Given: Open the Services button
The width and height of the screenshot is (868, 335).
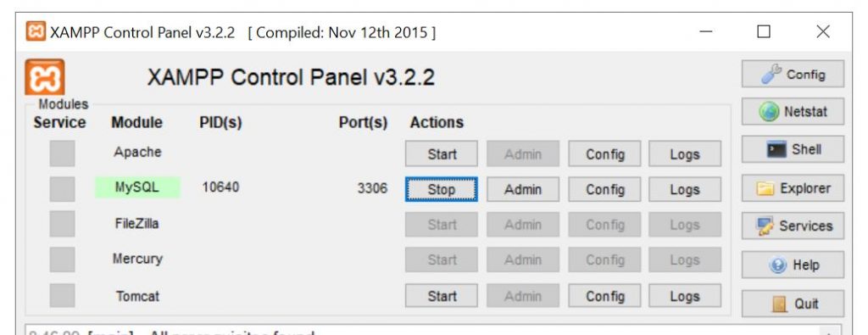Looking at the screenshot, I should coord(793,226).
